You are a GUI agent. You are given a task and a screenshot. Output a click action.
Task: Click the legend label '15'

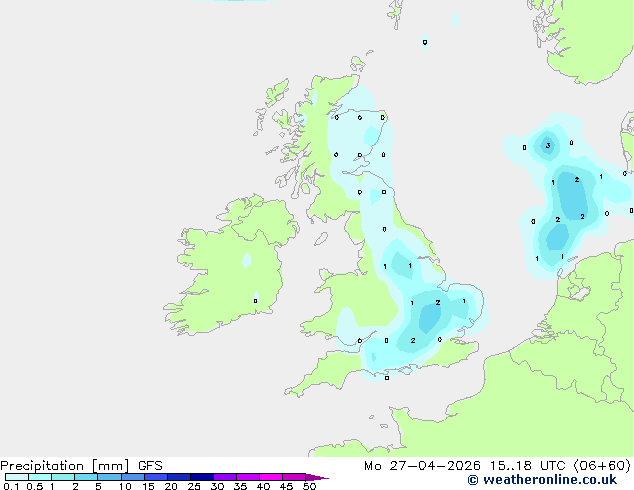148,486
